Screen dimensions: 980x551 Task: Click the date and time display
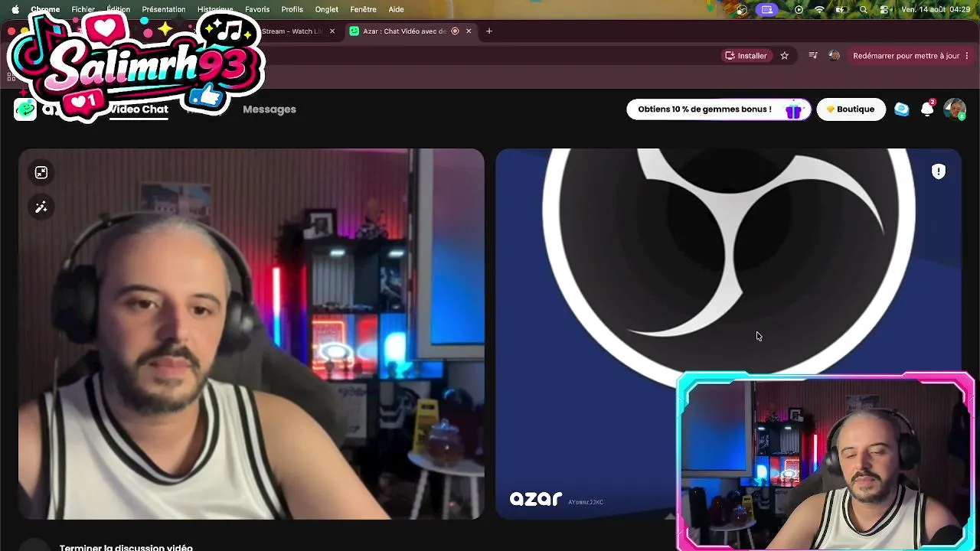(x=936, y=9)
